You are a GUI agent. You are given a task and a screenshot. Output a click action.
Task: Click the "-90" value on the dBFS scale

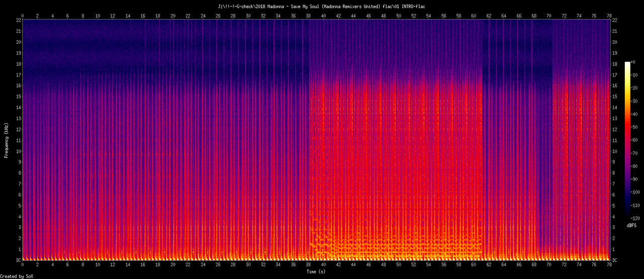[x=634, y=179]
